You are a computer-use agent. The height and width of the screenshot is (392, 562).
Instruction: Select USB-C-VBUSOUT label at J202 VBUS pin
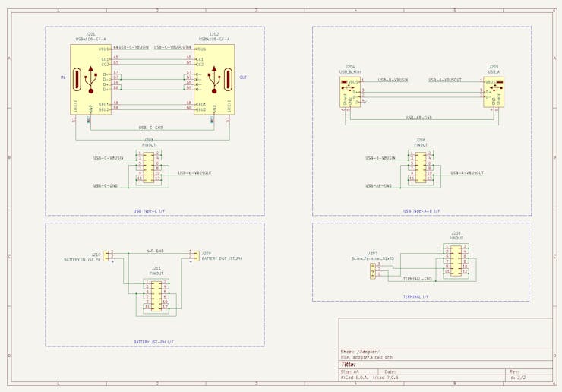click(x=169, y=47)
